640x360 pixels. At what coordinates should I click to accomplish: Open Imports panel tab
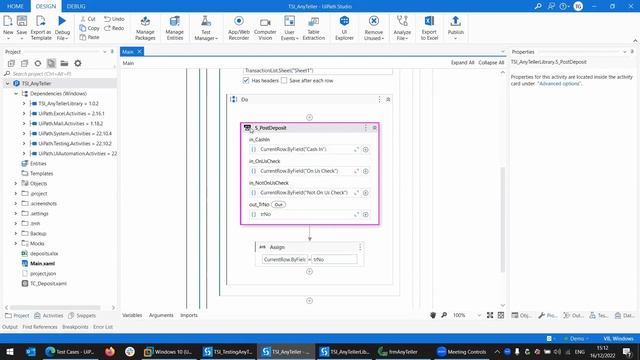[x=189, y=315]
